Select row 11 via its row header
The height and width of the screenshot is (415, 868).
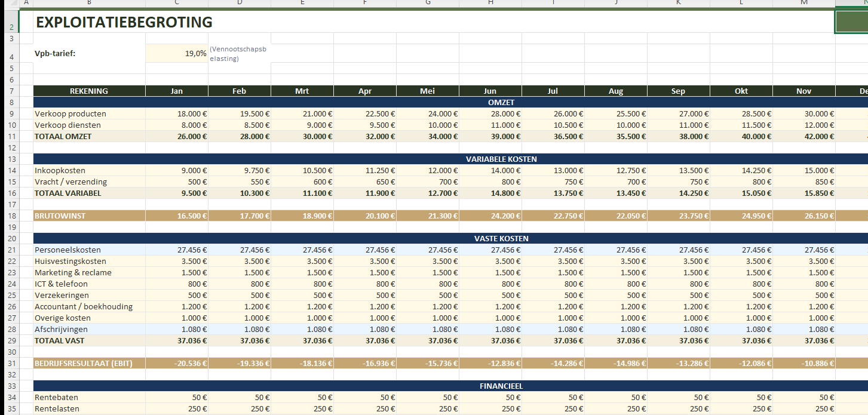[12, 136]
